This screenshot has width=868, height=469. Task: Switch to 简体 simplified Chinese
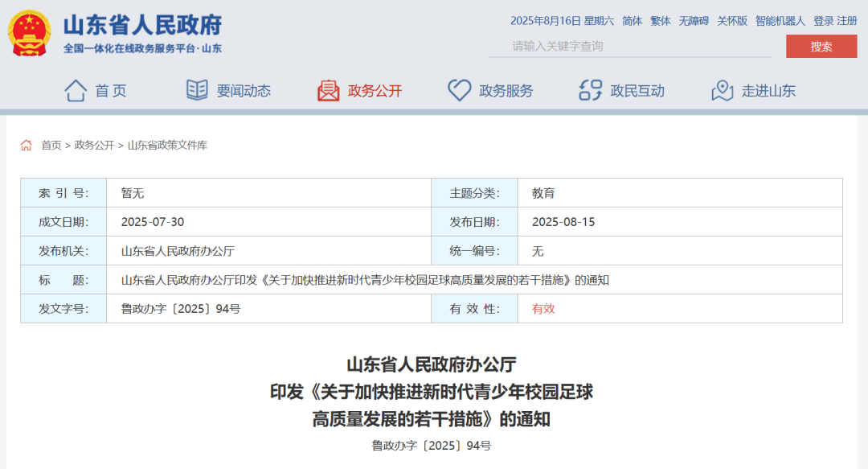click(x=632, y=21)
